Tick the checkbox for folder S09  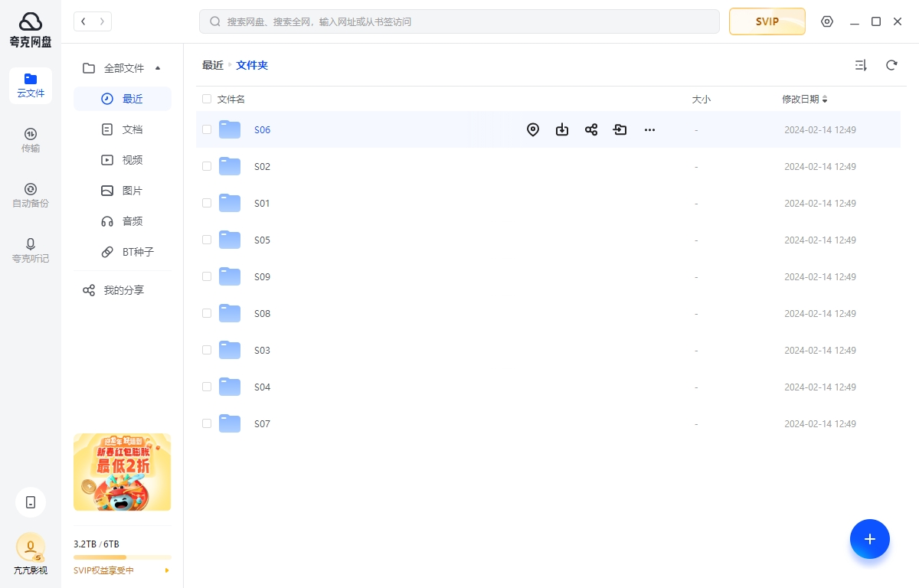tap(207, 276)
